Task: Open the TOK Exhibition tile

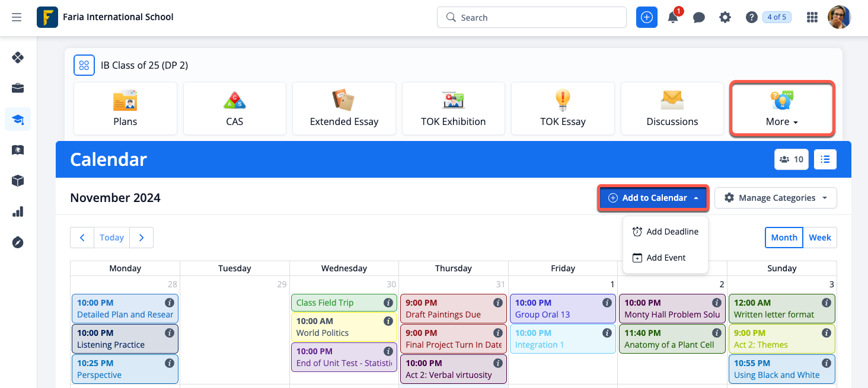Action: 453,108
